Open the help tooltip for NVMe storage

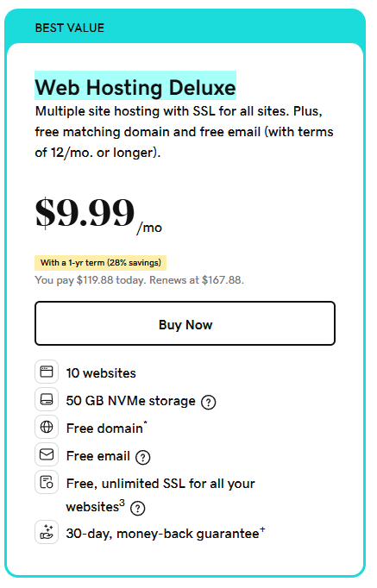[x=208, y=402]
